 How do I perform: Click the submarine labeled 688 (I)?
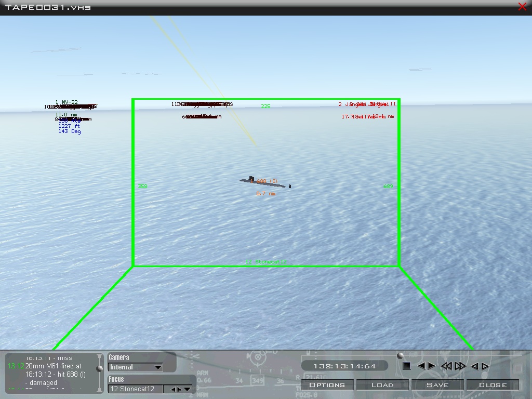click(x=264, y=182)
